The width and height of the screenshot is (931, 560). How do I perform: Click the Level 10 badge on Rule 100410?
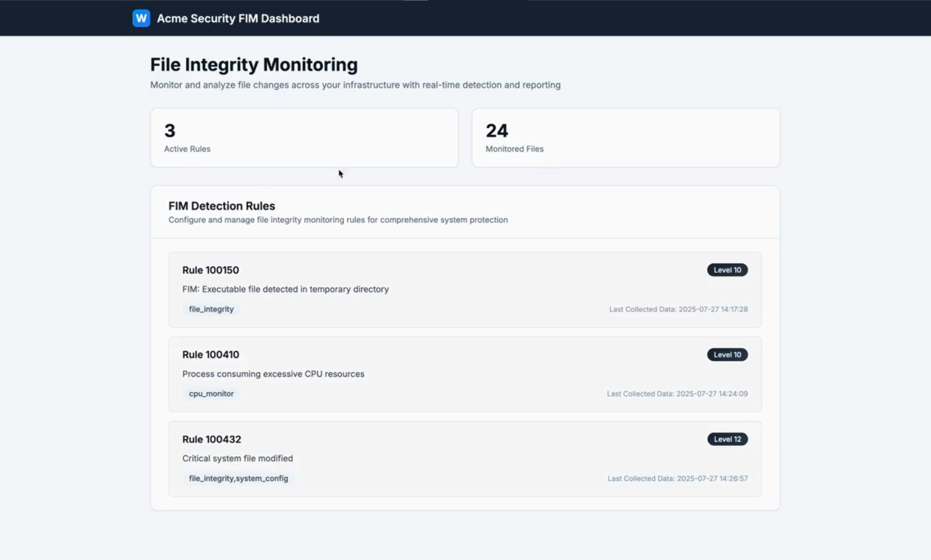[x=727, y=355]
